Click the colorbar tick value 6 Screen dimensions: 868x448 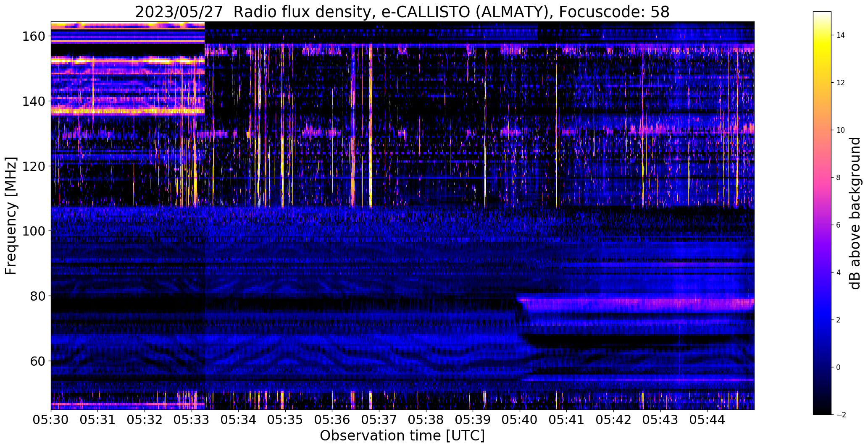pyautogui.click(x=839, y=225)
